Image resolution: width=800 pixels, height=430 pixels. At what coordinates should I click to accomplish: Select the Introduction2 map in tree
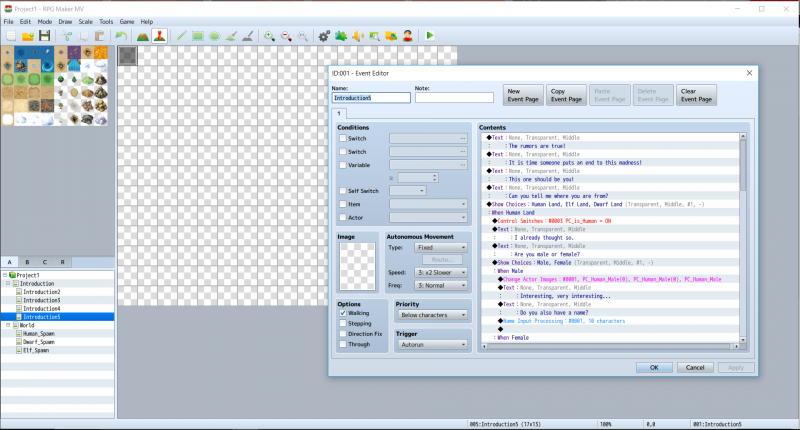coord(42,292)
